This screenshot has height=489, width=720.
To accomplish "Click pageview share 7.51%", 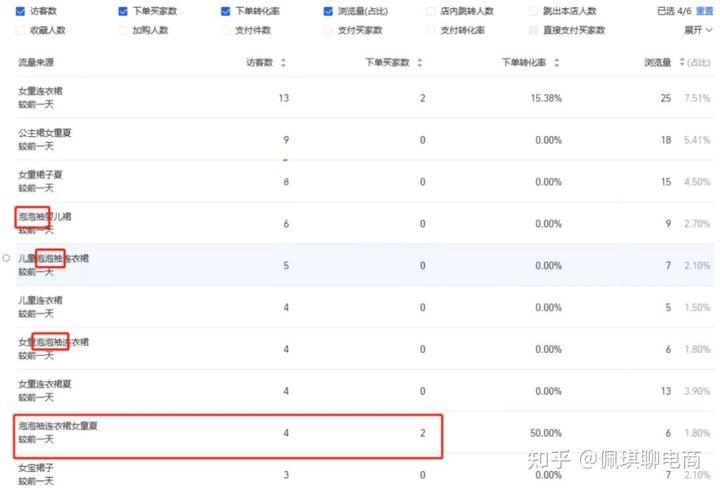I will click(x=697, y=98).
